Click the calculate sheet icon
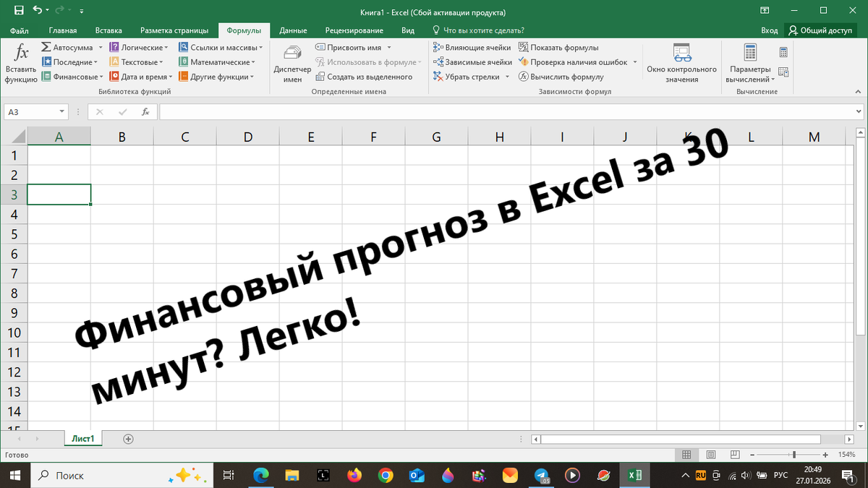868x488 pixels. tap(783, 72)
